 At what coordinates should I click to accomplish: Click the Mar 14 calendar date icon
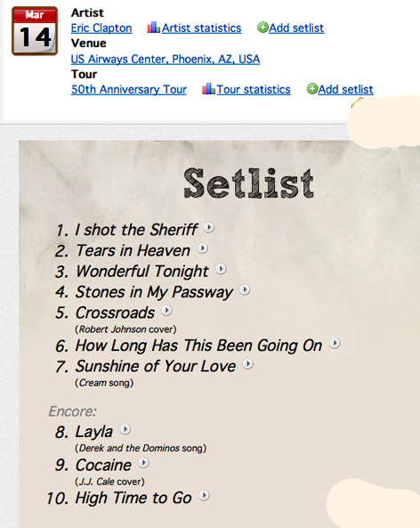(35, 30)
